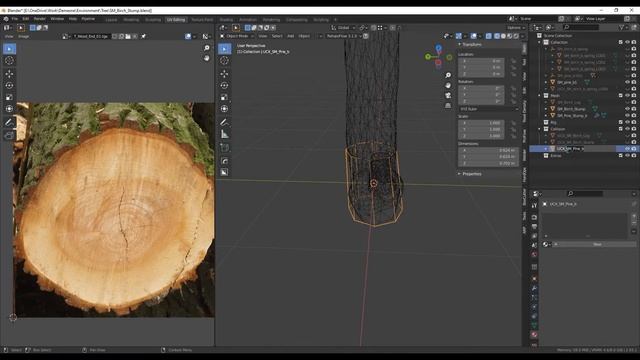Click the pan hand icon in the 3D viewport
This screenshot has width=640, height=360.
point(448,85)
